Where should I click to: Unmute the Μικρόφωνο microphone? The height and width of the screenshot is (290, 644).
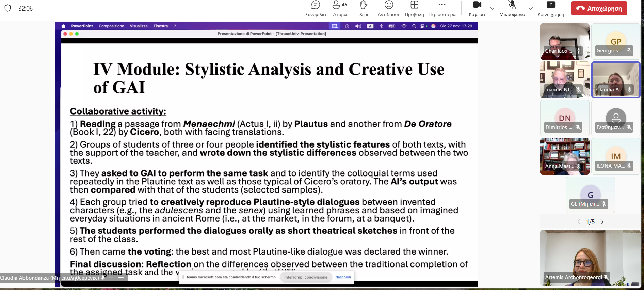click(x=512, y=9)
